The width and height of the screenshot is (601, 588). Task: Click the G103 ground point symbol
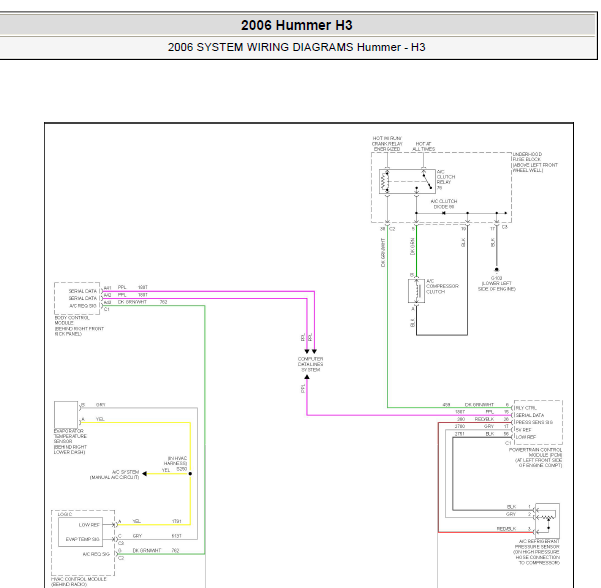(x=496, y=270)
